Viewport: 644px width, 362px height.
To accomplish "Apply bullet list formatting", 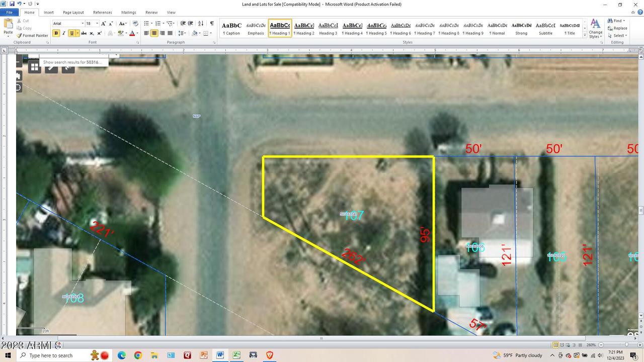I will coord(146,23).
